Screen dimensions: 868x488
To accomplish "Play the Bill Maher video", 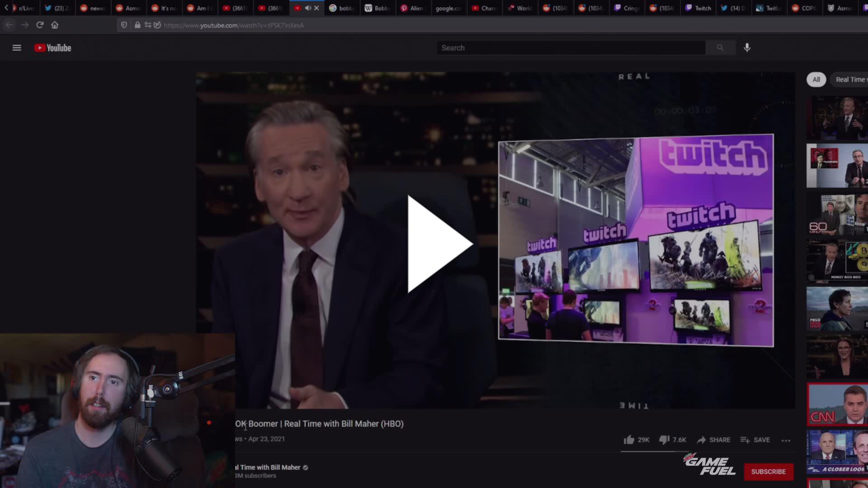I will click(439, 244).
